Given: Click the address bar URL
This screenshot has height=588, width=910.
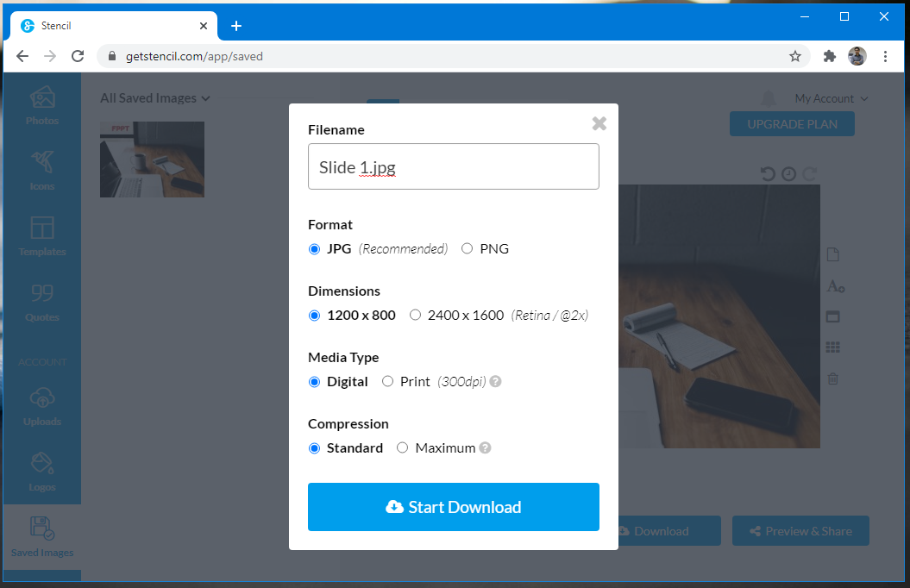Looking at the screenshot, I should tap(194, 56).
